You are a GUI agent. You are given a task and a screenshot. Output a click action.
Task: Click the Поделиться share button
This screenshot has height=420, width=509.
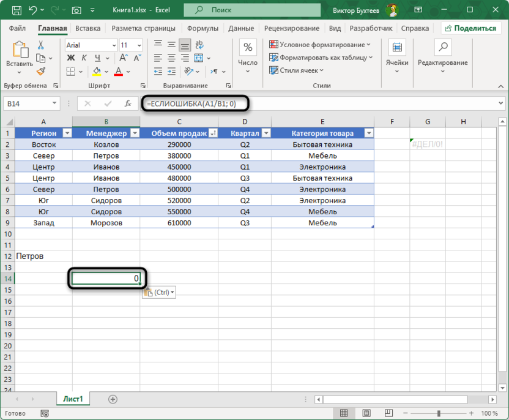tap(470, 28)
